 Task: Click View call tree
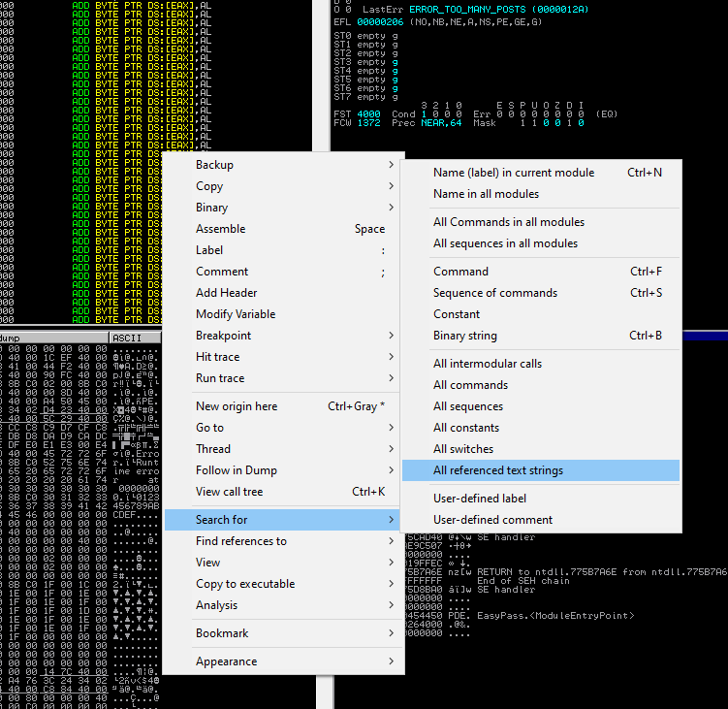tap(283, 492)
